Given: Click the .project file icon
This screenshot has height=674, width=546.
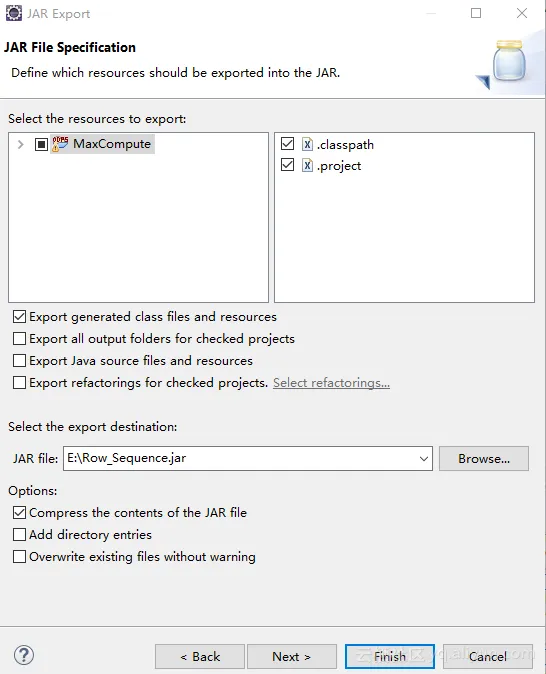Looking at the screenshot, I should pyautogui.click(x=307, y=165).
